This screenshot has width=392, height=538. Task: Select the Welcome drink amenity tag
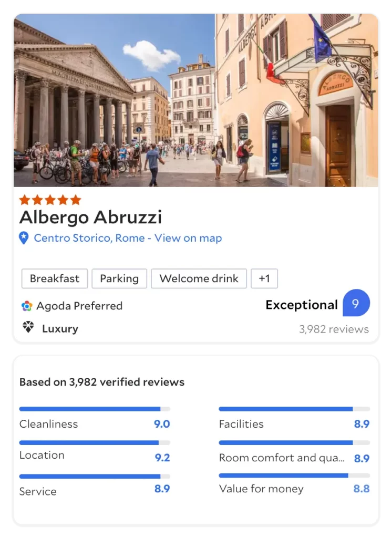pyautogui.click(x=199, y=278)
